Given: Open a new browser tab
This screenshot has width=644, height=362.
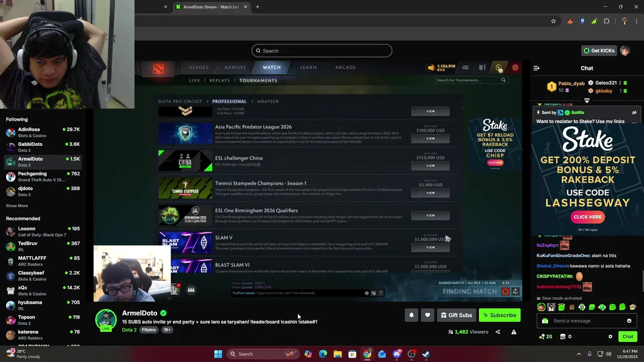Looking at the screenshot, I should 258,7.
